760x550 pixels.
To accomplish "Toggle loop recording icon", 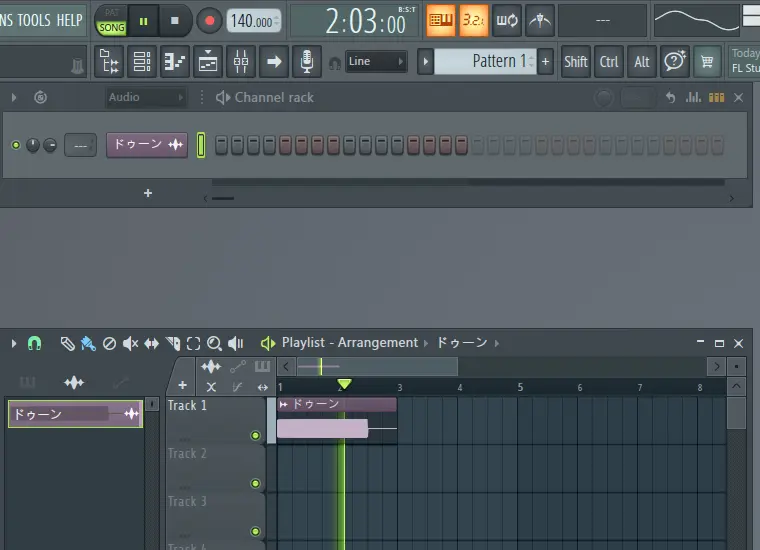I will 507,20.
